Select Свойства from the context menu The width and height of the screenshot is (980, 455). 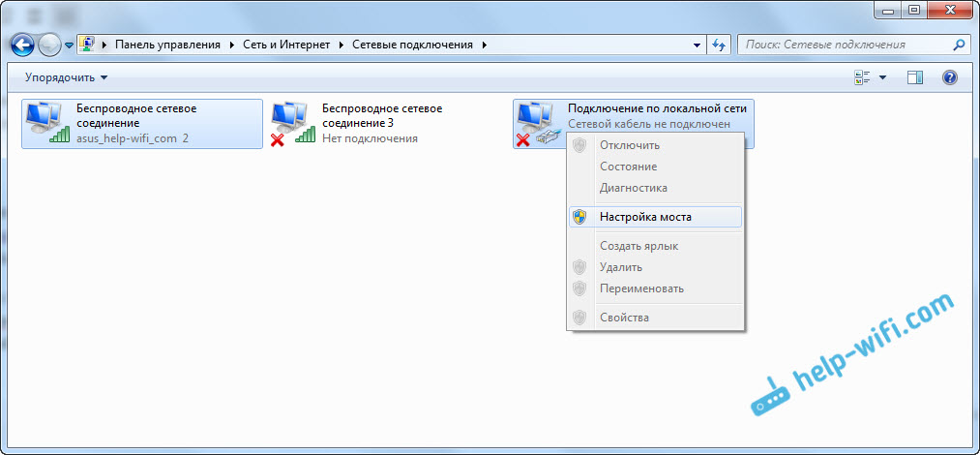pos(624,318)
